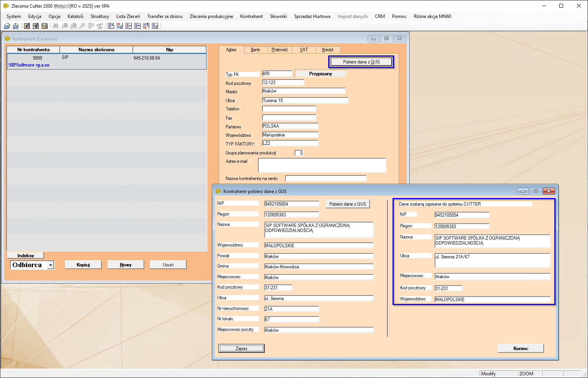The height and width of the screenshot is (378, 588).
Task: Click the Nr nieruchomosci field showing 21A
Action: pos(292,309)
